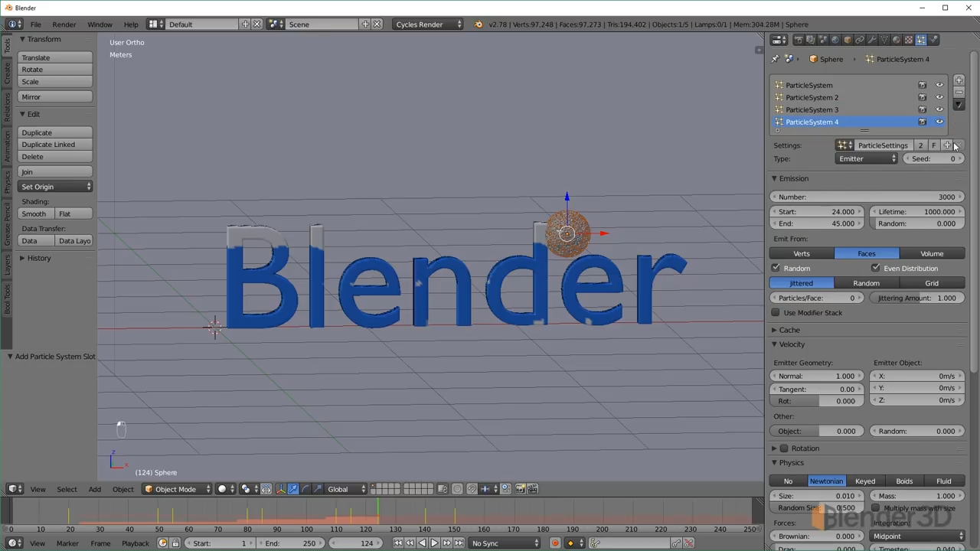Viewport: 980px width, 551px height.
Task: Click the Duplicate Linked button
Action: 55,145
